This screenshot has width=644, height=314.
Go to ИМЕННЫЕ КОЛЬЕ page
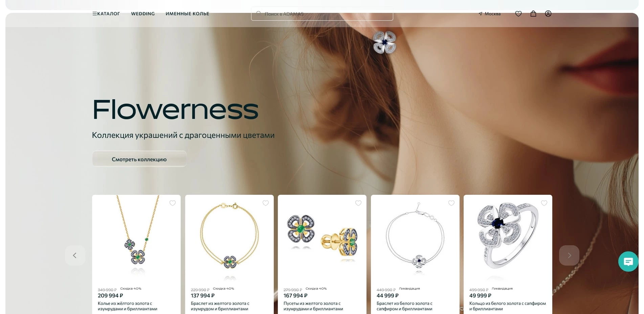tap(187, 14)
